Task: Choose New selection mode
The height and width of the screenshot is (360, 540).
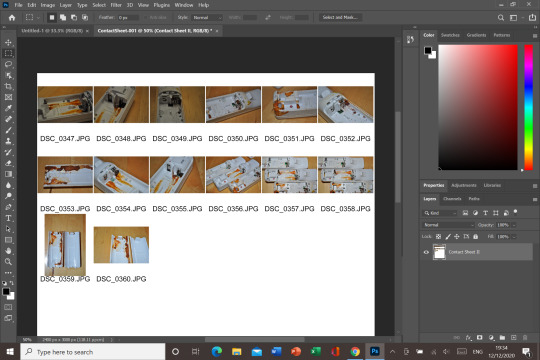Action: tap(52, 17)
